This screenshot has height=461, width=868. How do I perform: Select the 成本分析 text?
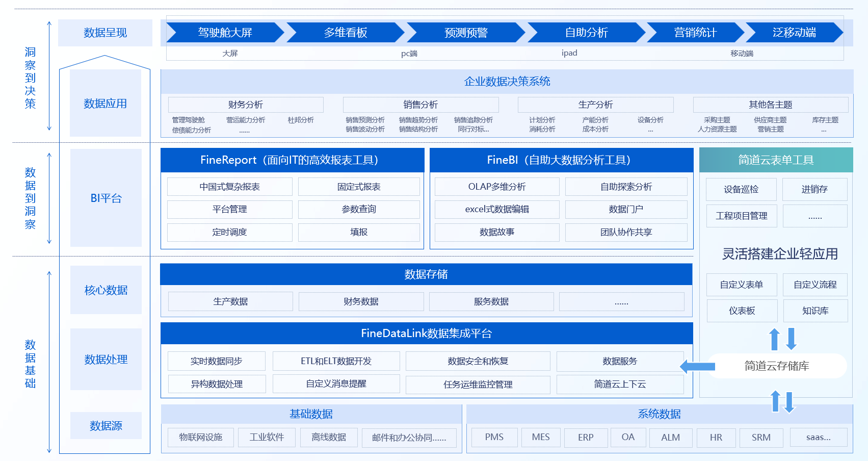[x=595, y=129]
